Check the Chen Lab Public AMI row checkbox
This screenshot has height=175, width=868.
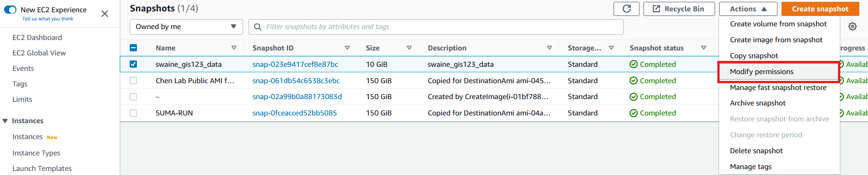[x=133, y=80]
